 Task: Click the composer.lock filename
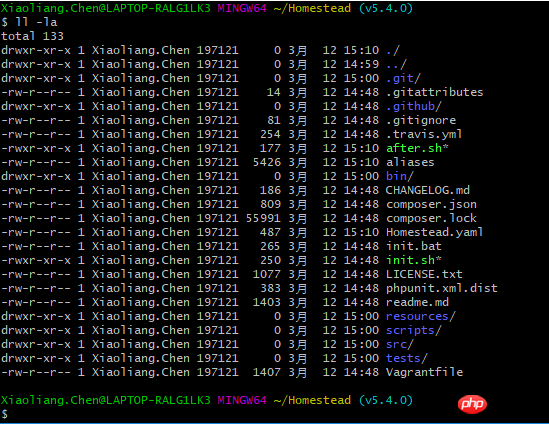(x=431, y=218)
